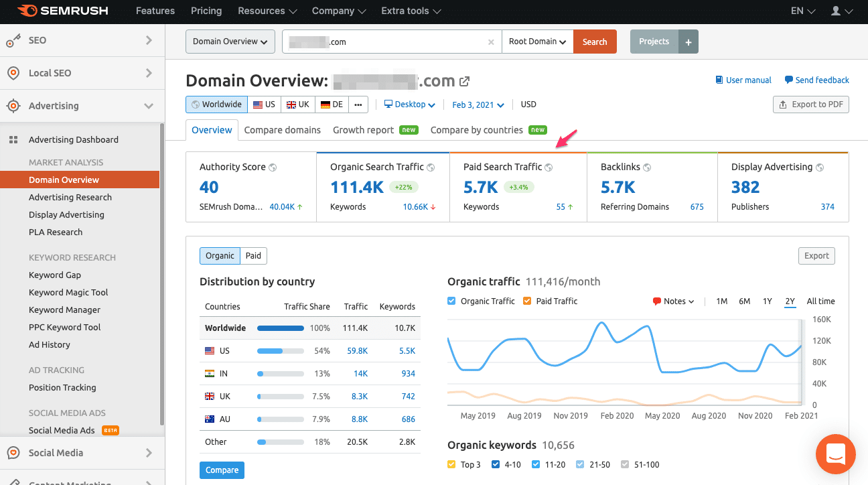Open domain in new tab via external link icon
The image size is (868, 485).
(x=464, y=81)
